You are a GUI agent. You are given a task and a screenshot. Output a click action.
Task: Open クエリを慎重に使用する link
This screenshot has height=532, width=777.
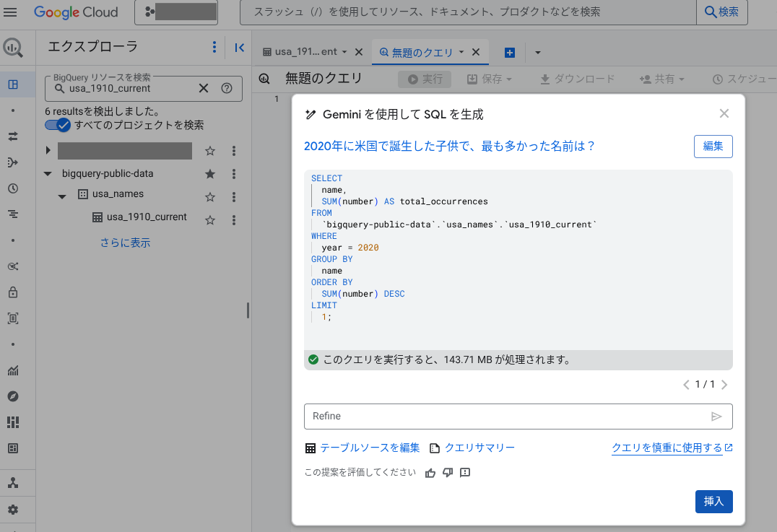pyautogui.click(x=672, y=448)
